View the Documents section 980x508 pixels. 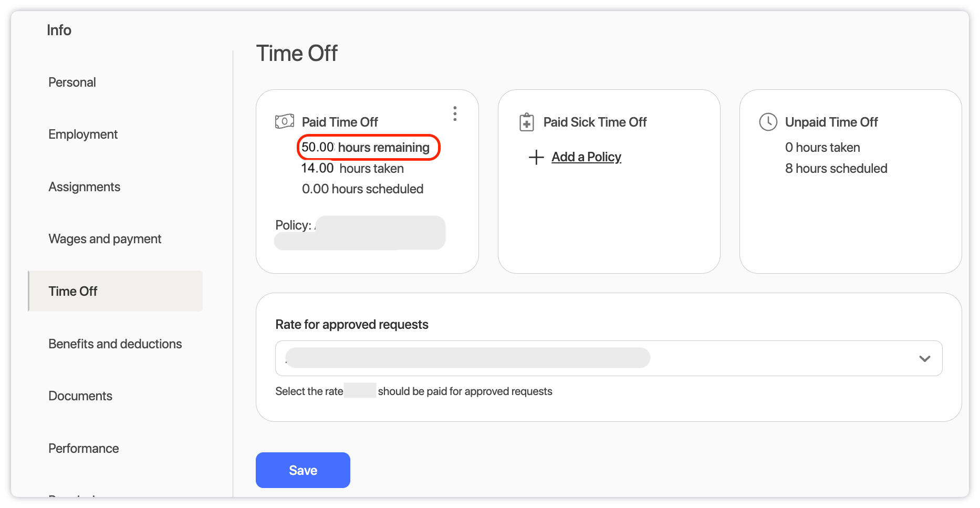tap(80, 396)
